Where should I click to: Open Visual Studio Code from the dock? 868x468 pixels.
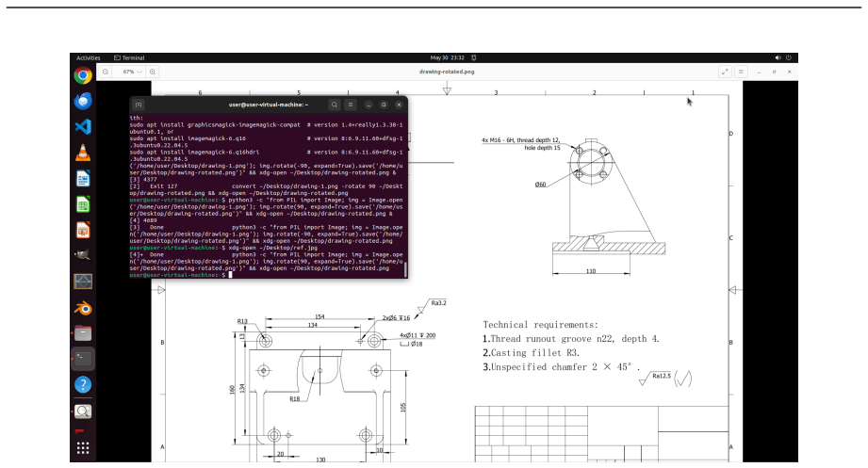tap(83, 127)
